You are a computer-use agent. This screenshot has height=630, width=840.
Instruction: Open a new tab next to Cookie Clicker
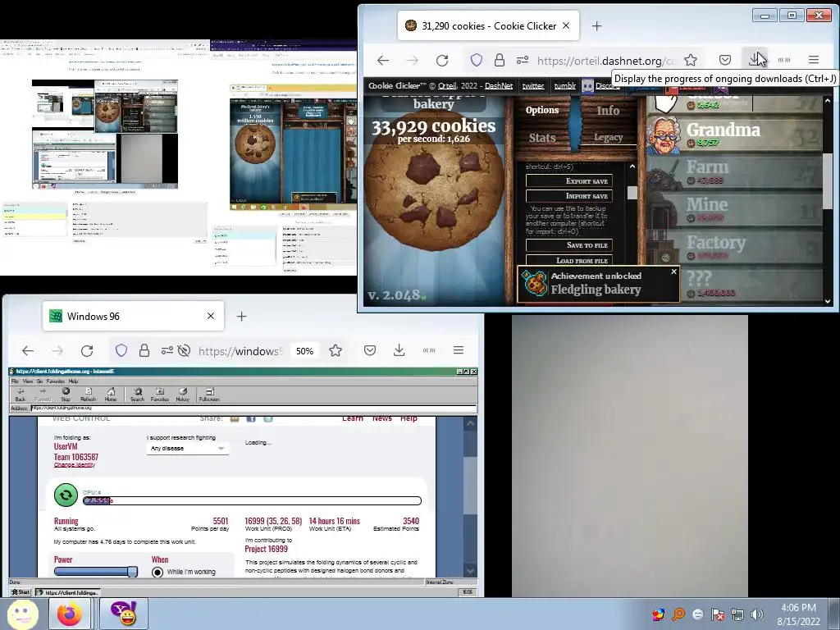coord(597,25)
